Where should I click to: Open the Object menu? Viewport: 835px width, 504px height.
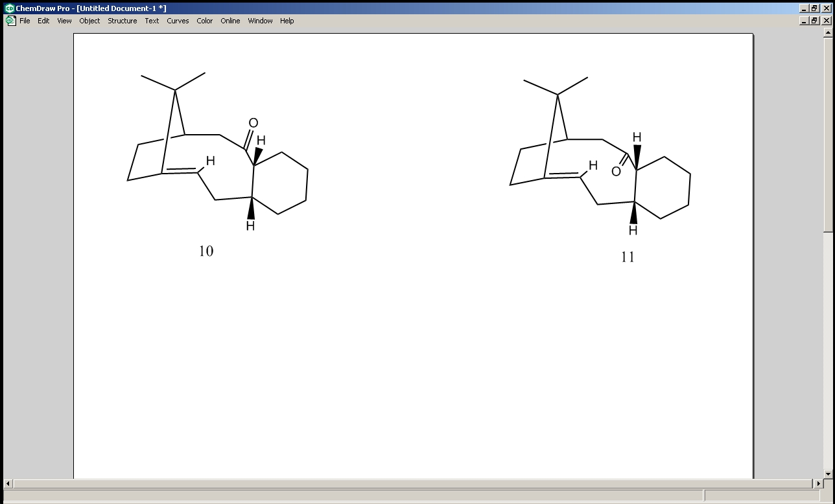click(89, 21)
